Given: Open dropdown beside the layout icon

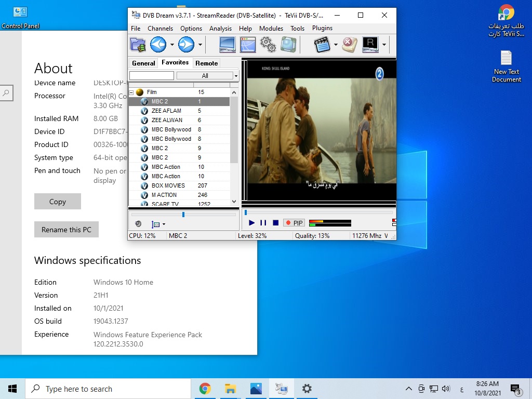Looking at the screenshot, I should click(x=164, y=224).
